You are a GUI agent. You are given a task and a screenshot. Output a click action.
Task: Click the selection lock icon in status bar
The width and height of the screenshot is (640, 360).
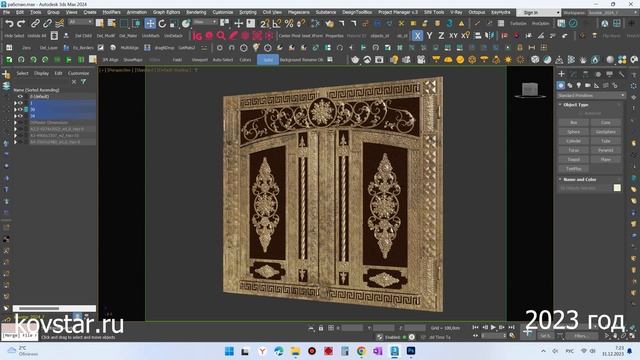(321, 328)
